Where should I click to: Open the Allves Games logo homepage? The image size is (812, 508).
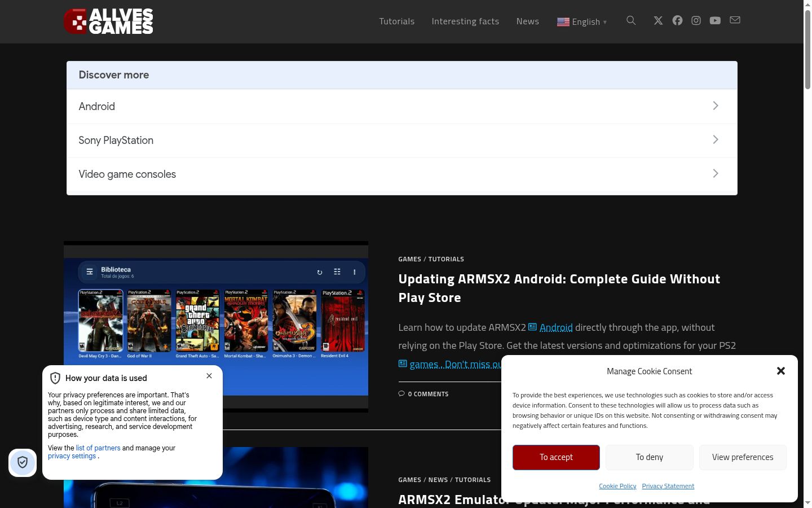108,21
